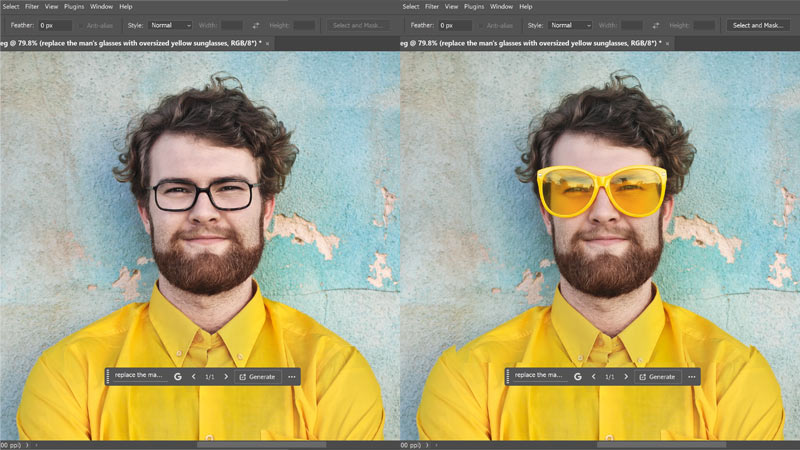
Task: Show next variation in right window taskbar
Action: coord(626,377)
